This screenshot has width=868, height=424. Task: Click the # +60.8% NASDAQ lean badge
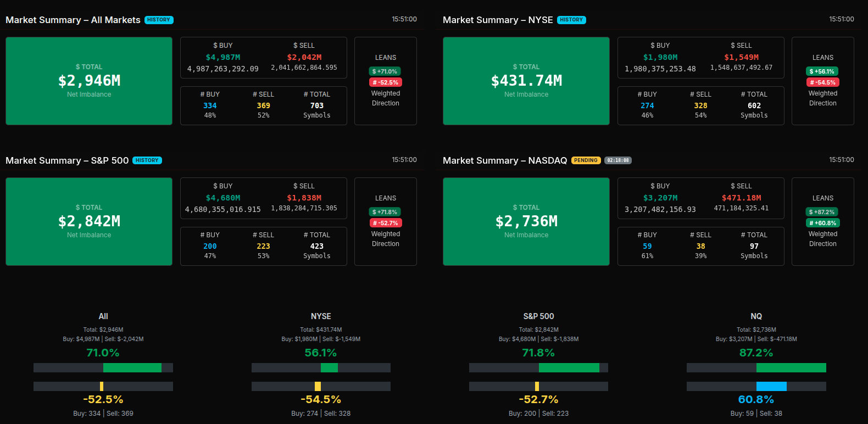[x=822, y=223]
